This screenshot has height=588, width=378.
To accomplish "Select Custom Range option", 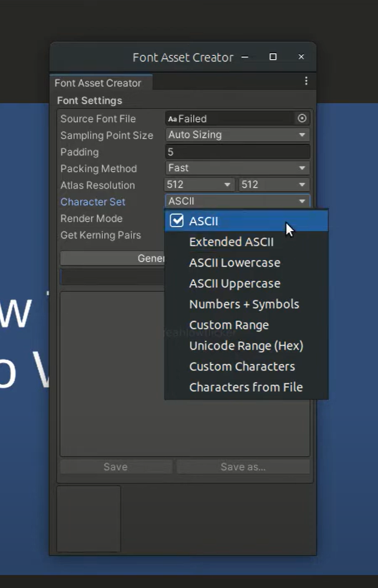I will click(247, 325).
